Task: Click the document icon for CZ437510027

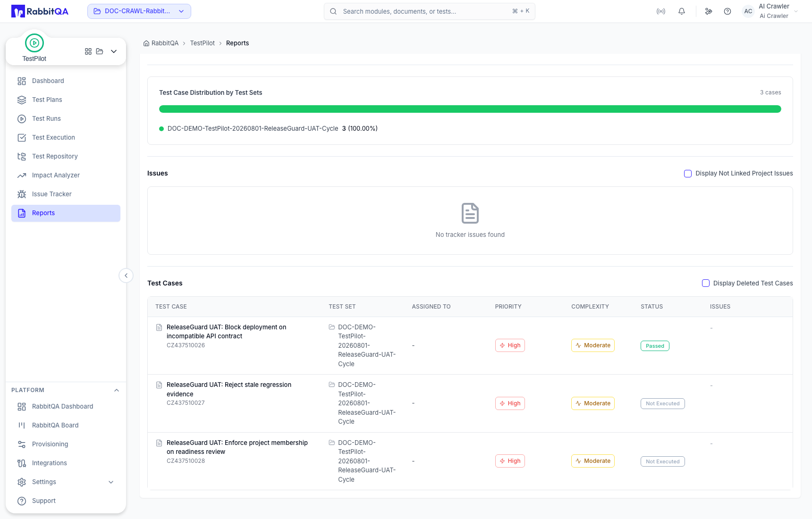Action: [159, 385]
